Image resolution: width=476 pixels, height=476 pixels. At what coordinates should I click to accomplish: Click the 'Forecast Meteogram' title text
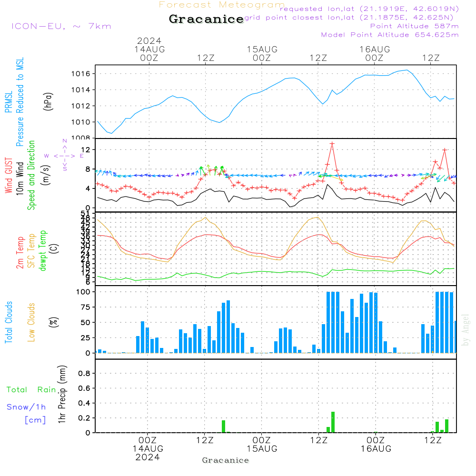point(222,5)
